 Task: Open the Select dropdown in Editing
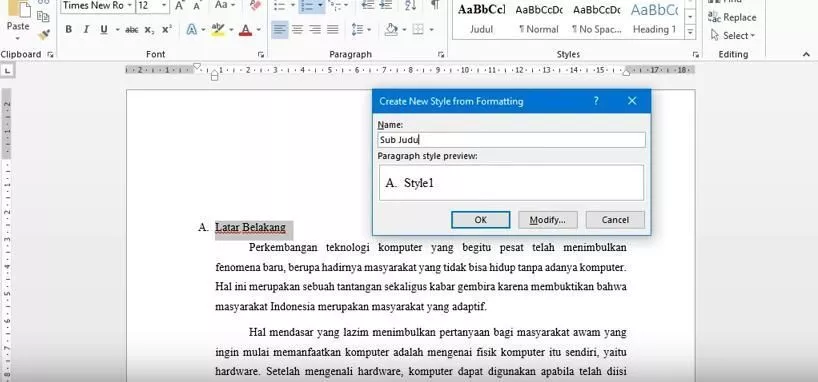[733, 35]
